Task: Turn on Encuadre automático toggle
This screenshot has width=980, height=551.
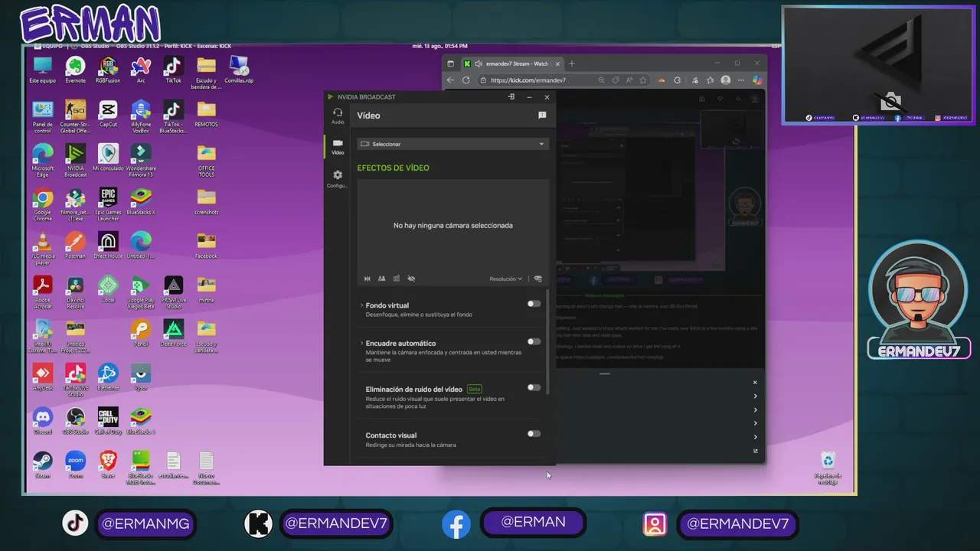Action: click(x=534, y=342)
